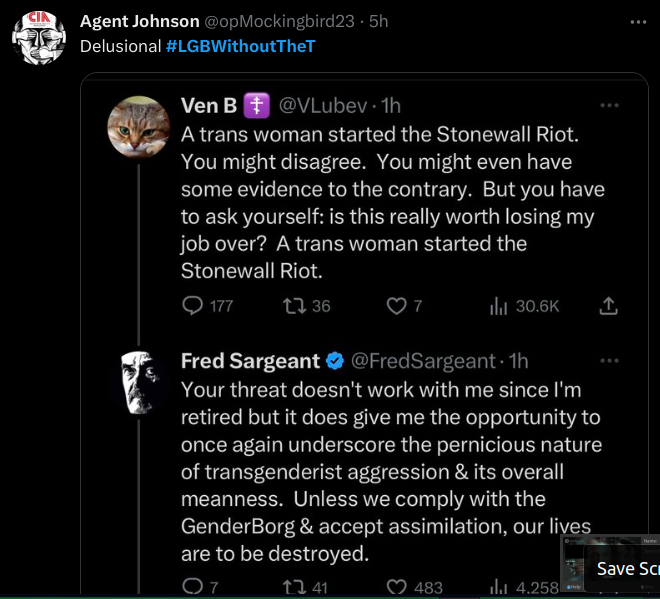Reply to Fred Sargeant's tweet
660x599 pixels.
[x=193, y=587]
